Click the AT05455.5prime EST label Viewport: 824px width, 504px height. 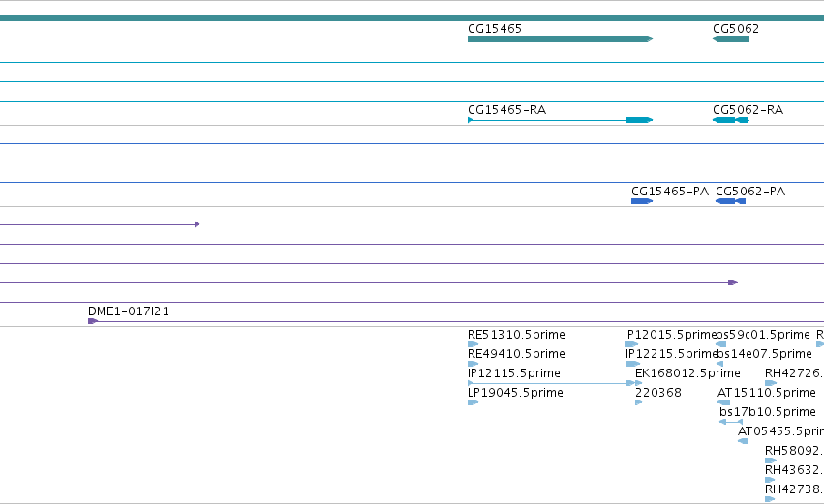tap(780, 431)
